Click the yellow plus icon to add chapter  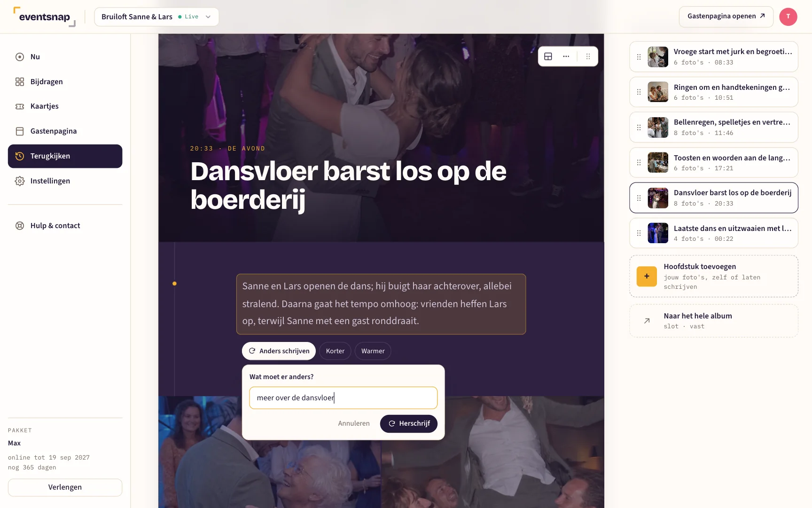tap(647, 276)
